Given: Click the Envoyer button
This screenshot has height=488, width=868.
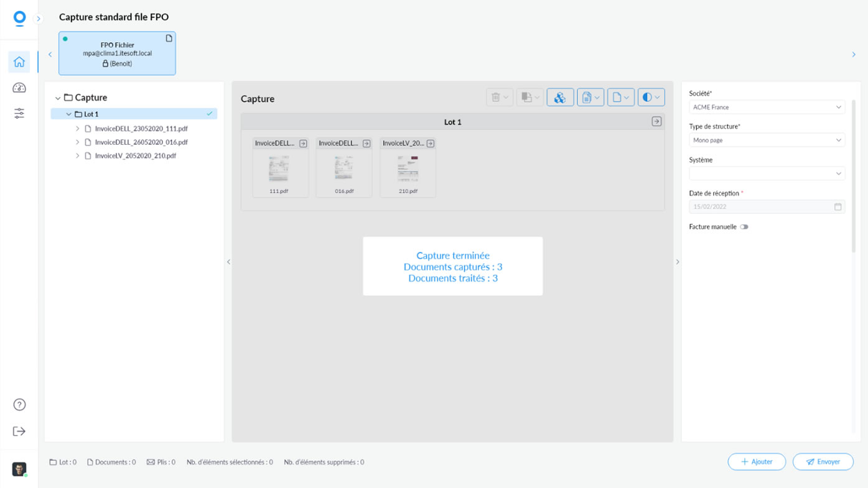Looking at the screenshot, I should coord(823,462).
